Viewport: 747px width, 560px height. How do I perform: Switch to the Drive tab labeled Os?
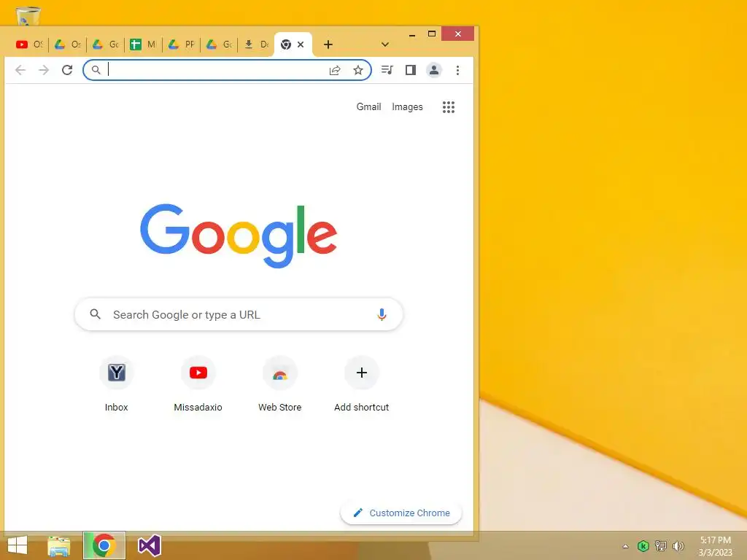(x=67, y=44)
